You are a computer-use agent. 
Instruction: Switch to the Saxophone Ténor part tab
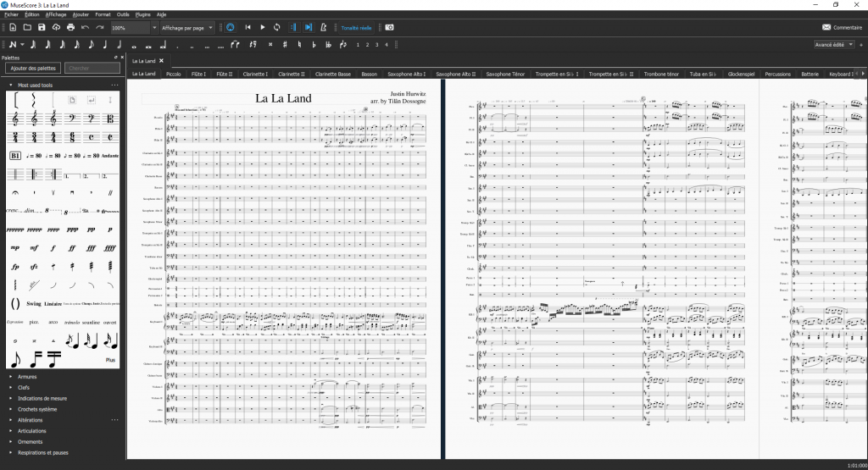(x=505, y=74)
